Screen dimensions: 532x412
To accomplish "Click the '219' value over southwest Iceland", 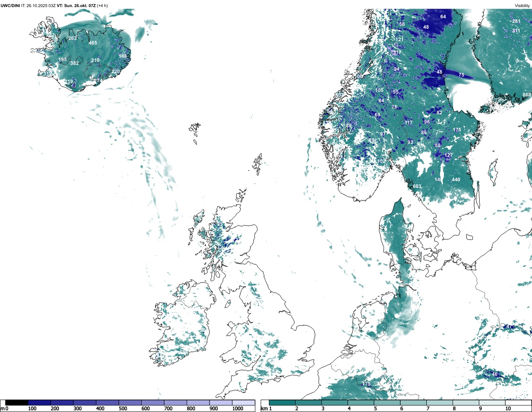I will (69, 81).
